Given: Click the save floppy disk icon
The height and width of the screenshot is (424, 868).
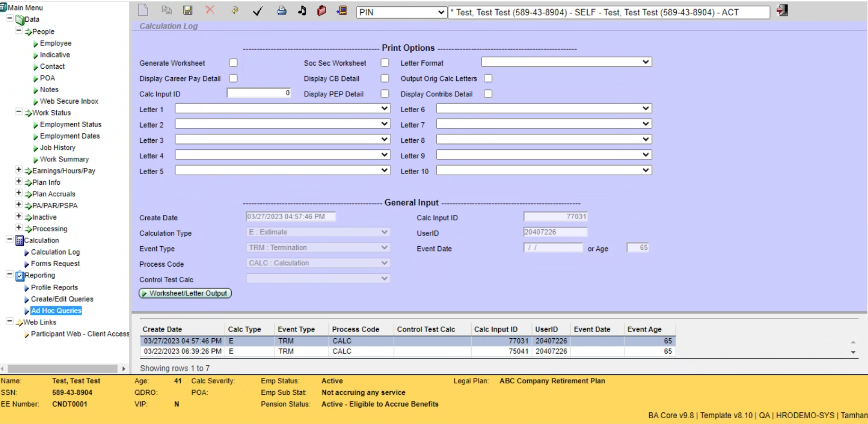Looking at the screenshot, I should 188,11.
